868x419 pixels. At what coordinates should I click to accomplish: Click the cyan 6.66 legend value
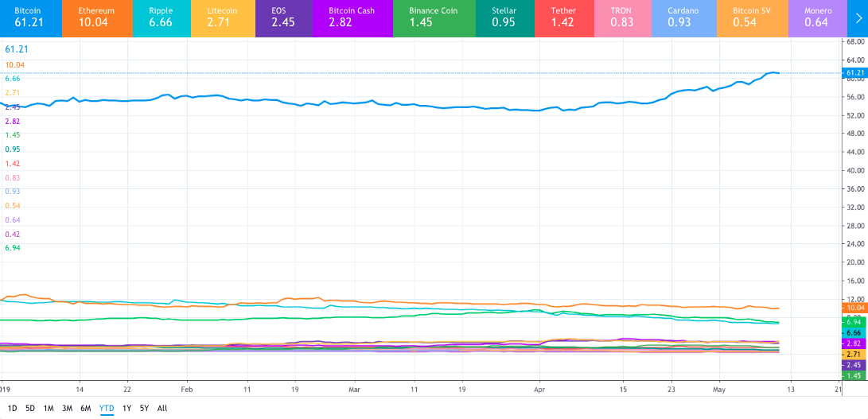pos(12,80)
